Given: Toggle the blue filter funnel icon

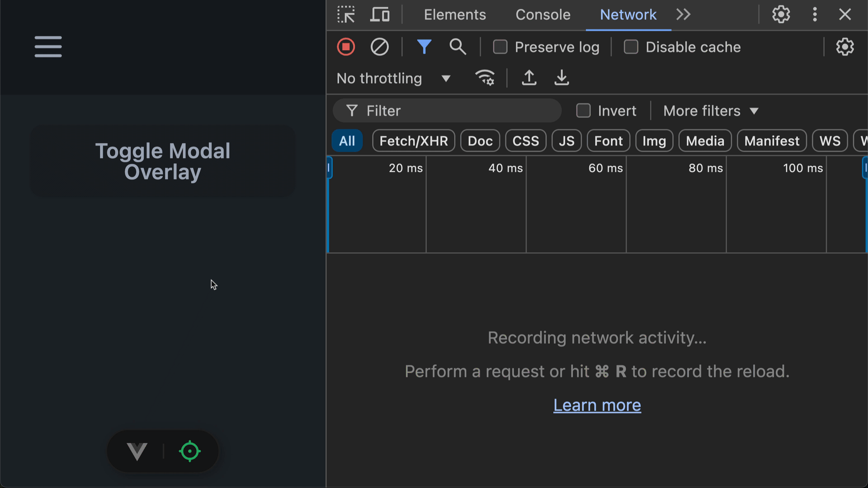Looking at the screenshot, I should tap(424, 47).
